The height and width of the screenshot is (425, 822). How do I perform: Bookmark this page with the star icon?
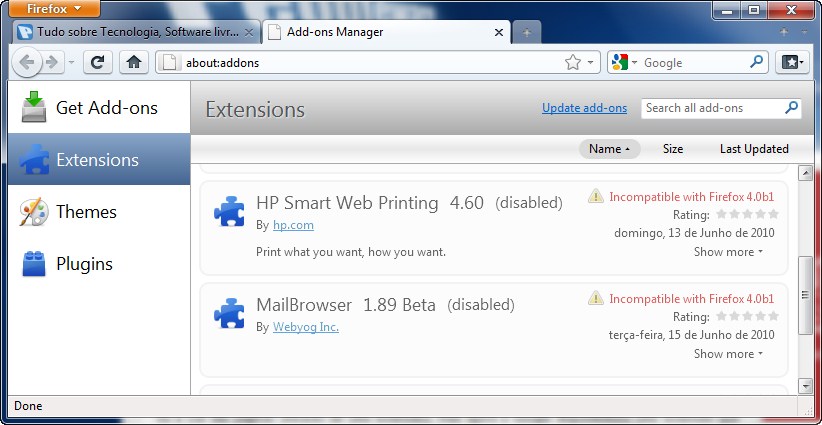click(x=572, y=63)
